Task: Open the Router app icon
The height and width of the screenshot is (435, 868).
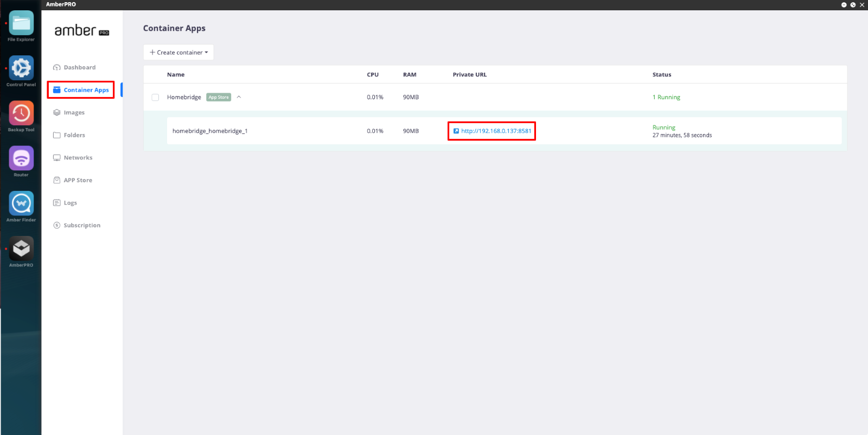Action: click(21, 158)
